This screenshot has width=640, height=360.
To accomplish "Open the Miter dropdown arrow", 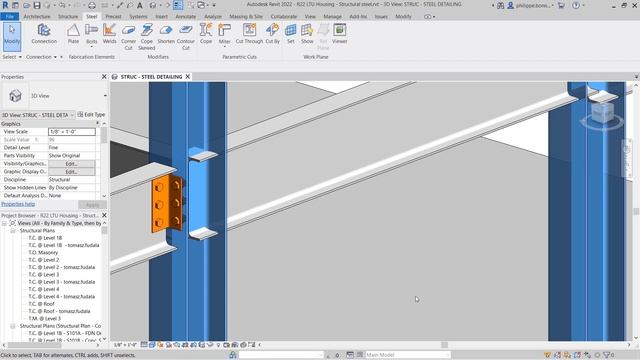I will click(x=224, y=47).
